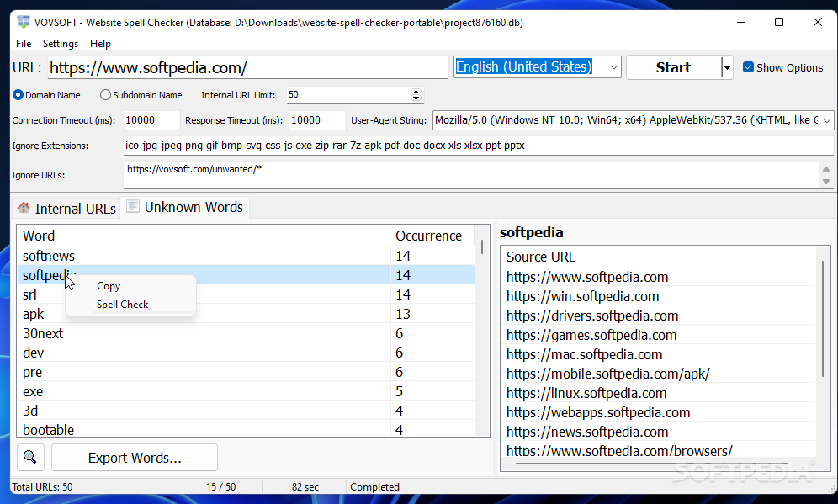Screen dimensions: 838x504
Task: Select the Subdomain Name radio option
Action: point(105,94)
